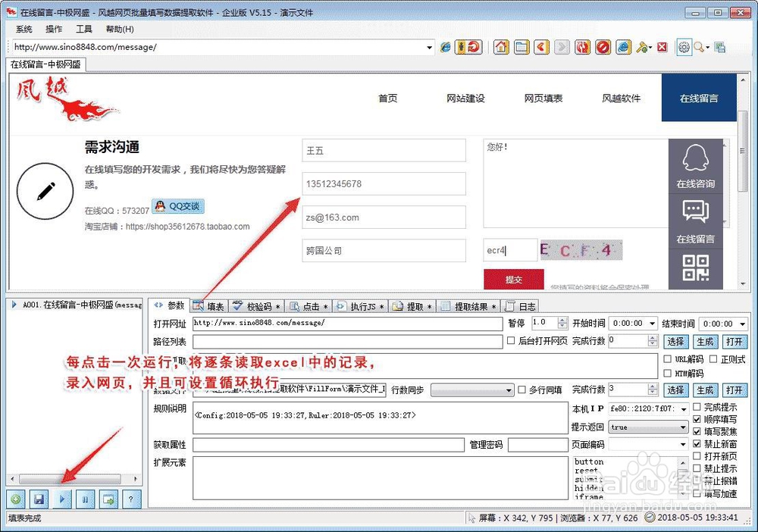Click 打开 button in 数据文件 row

click(x=735, y=390)
